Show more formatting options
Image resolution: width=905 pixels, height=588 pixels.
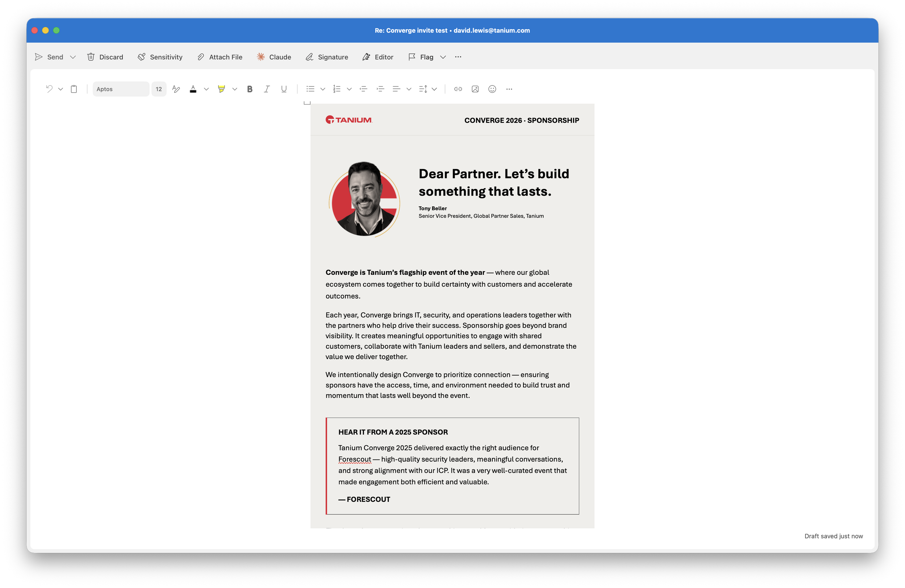click(509, 89)
